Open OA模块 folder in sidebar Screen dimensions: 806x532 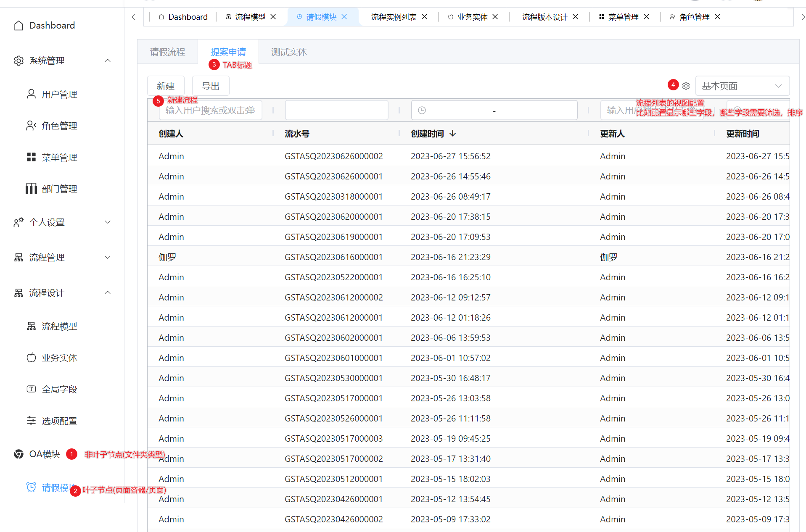45,454
